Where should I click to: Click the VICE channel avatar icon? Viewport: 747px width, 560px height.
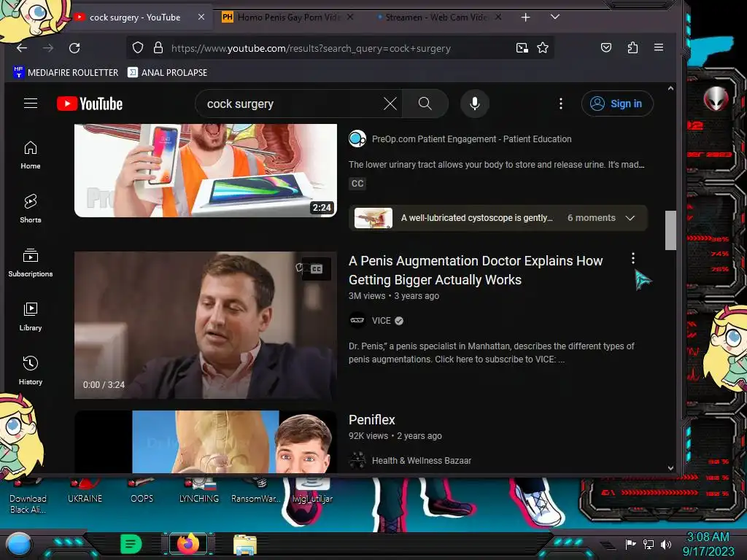(x=357, y=321)
